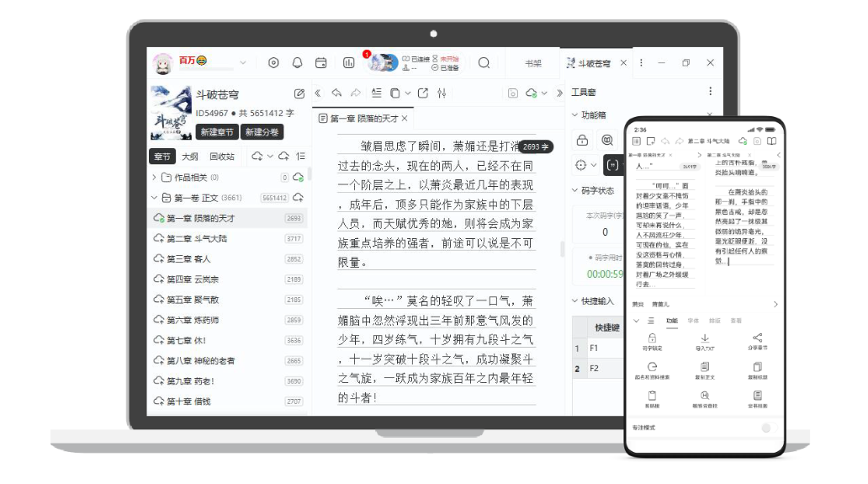Collapse the 快捷输入 section
Image resolution: width=868 pixels, height=484 pixels.
(574, 301)
